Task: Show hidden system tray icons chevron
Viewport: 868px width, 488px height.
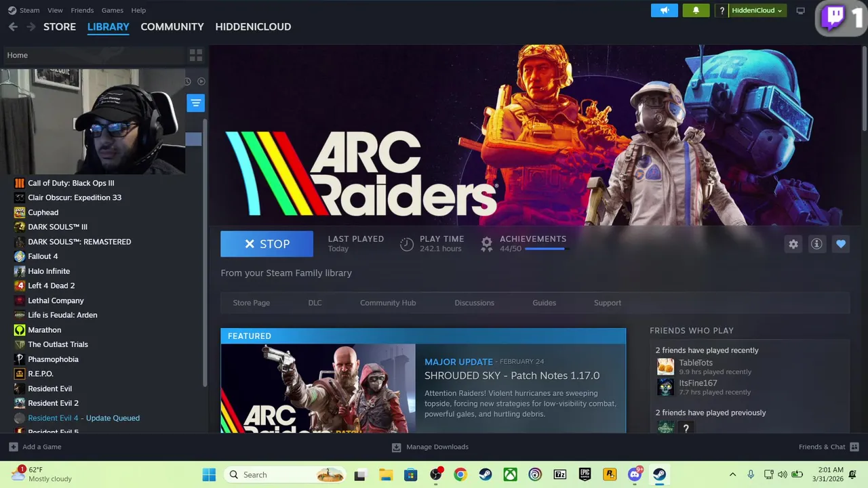Action: 732,474
